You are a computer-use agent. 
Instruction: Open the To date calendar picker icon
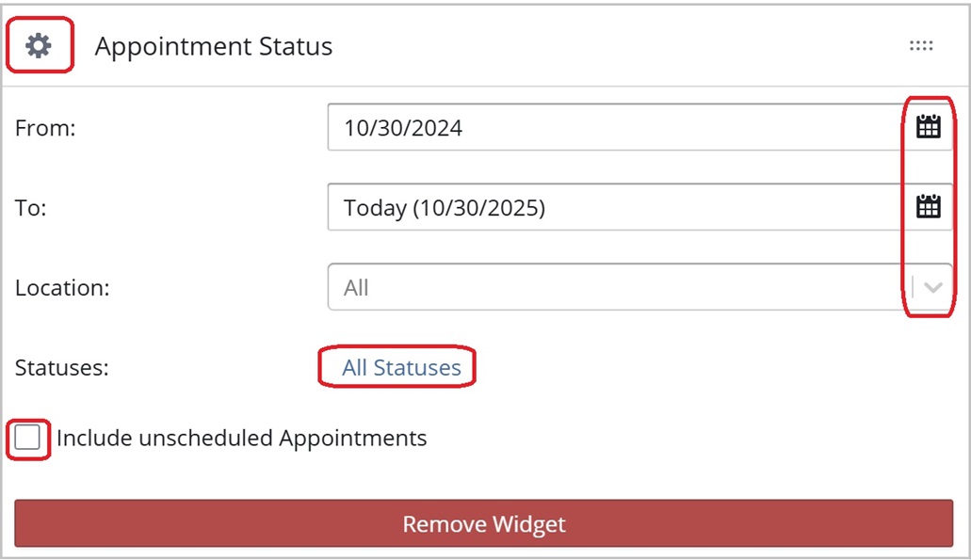[x=929, y=207]
